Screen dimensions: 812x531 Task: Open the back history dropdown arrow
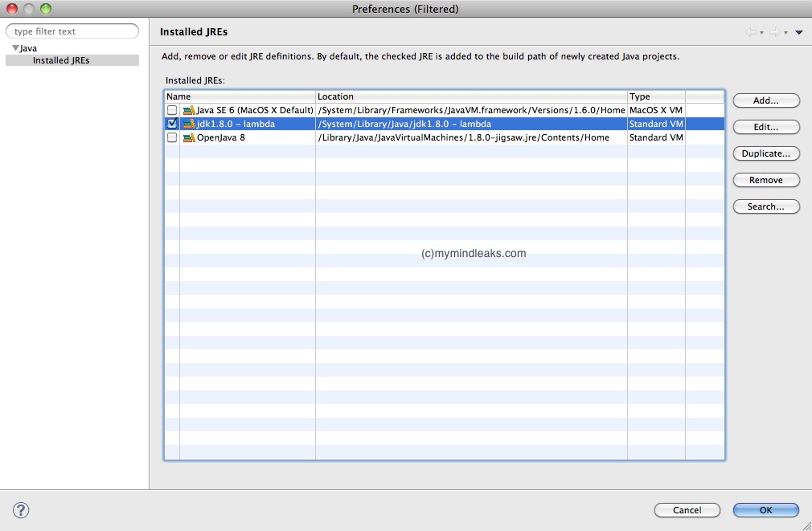(762, 33)
